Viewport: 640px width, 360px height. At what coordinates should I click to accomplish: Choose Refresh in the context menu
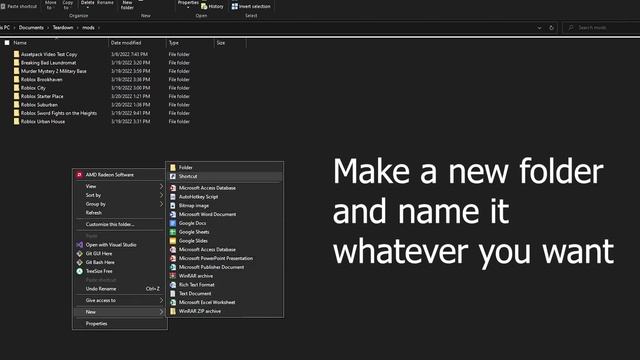tap(93, 213)
